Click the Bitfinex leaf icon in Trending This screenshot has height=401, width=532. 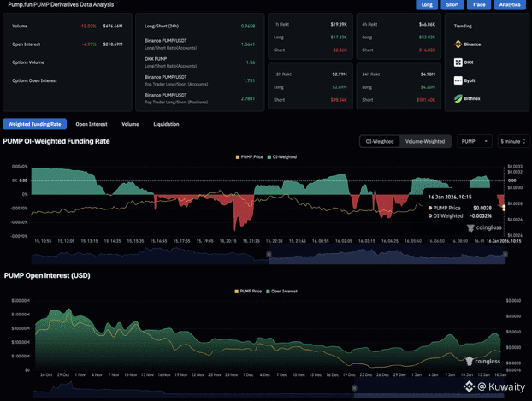tap(458, 98)
